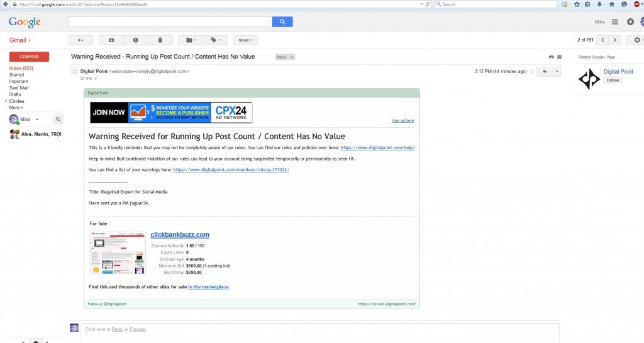Click the blue Google search button
This screenshot has width=644, height=343.
(282, 22)
